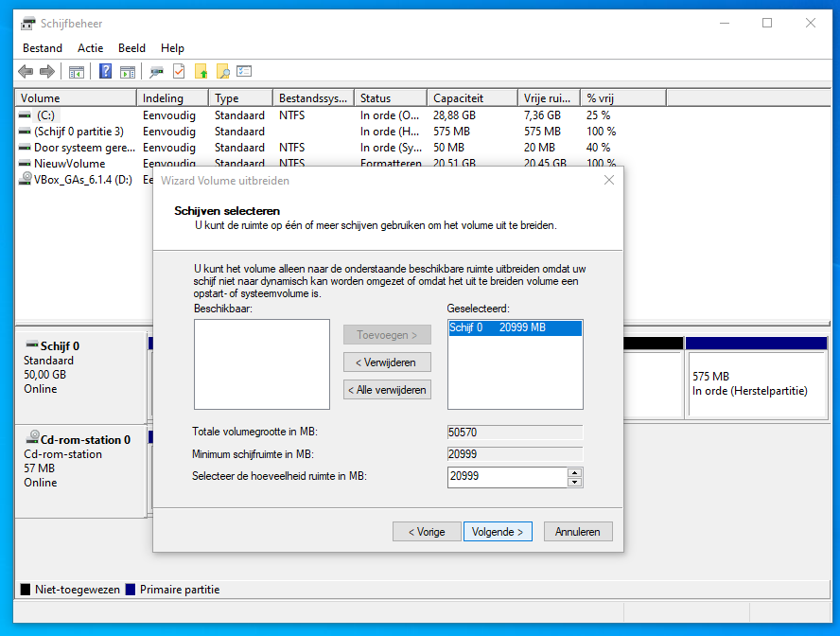Screen dimensions: 840x636
Task: Click the checklist settings icon in toolbar
Action: [x=244, y=72]
